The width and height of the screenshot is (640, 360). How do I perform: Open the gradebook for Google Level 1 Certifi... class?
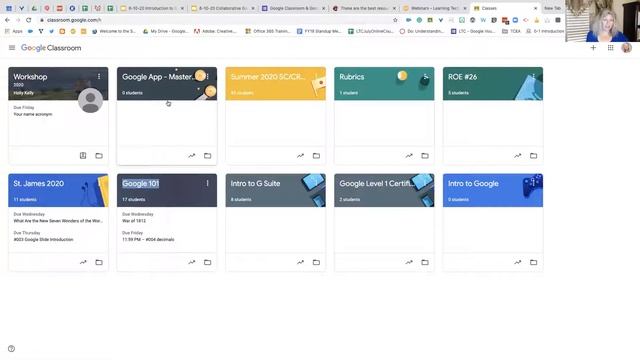pos(409,262)
